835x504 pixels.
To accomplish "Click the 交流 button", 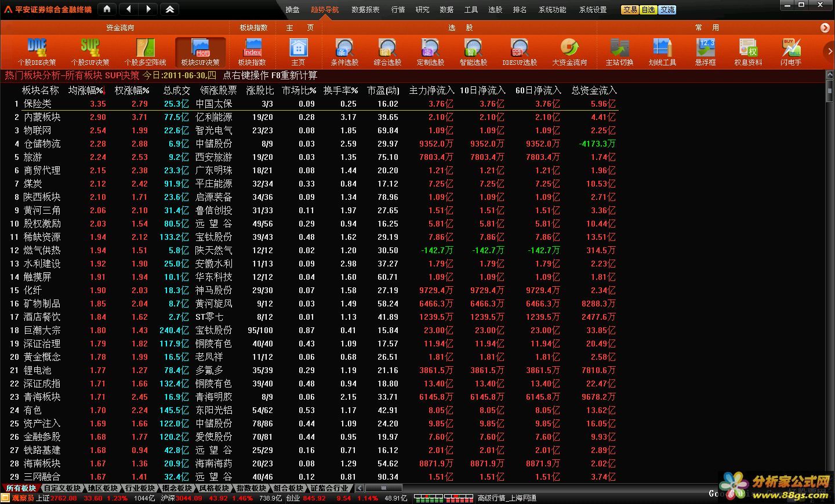I will pyautogui.click(x=667, y=10).
